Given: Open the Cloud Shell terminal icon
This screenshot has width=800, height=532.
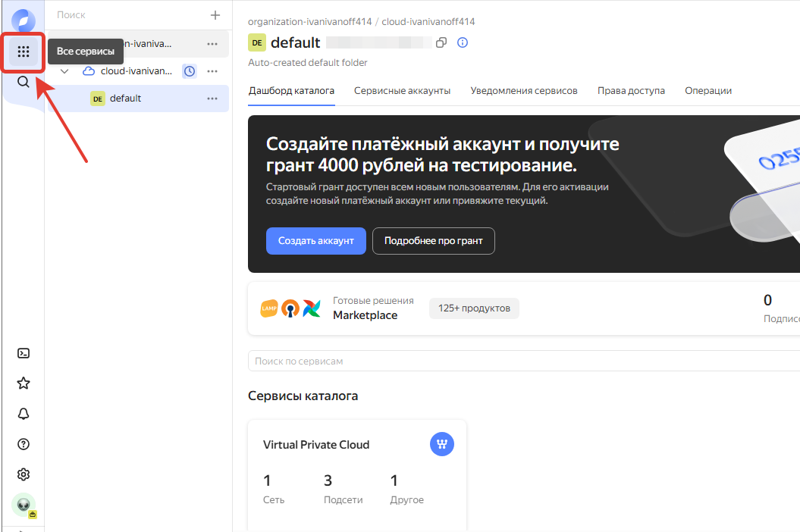Looking at the screenshot, I should click(24, 353).
